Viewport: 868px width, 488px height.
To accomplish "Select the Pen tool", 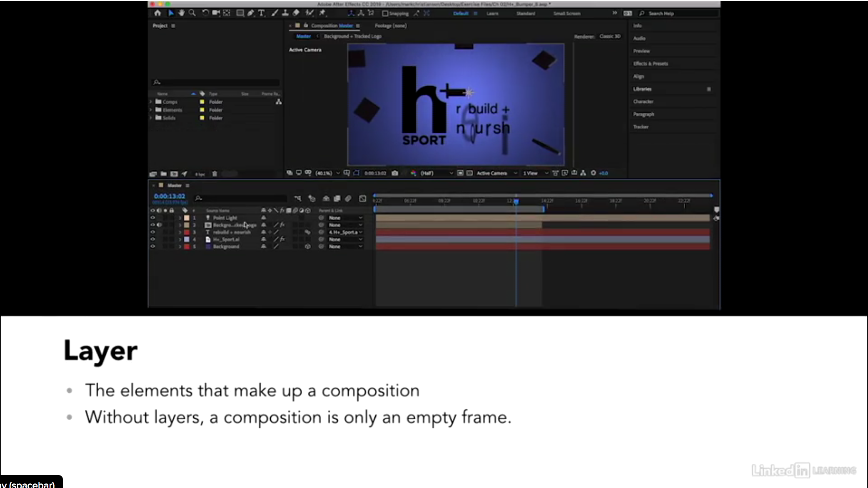I will [x=250, y=13].
